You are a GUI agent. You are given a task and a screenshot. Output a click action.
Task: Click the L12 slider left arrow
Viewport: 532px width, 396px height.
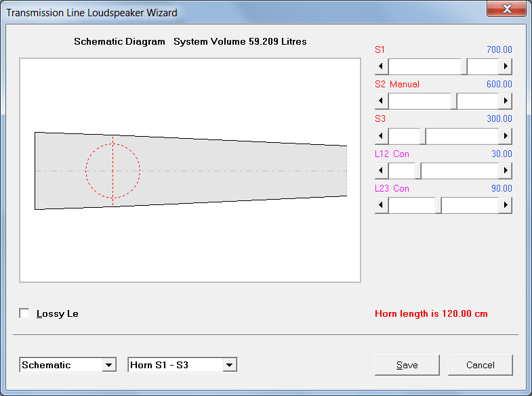(x=382, y=171)
